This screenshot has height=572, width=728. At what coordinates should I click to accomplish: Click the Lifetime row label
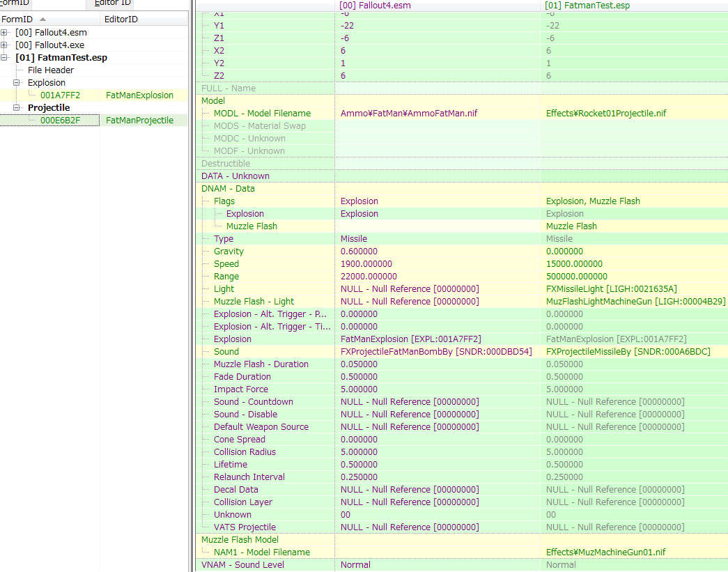(231, 464)
